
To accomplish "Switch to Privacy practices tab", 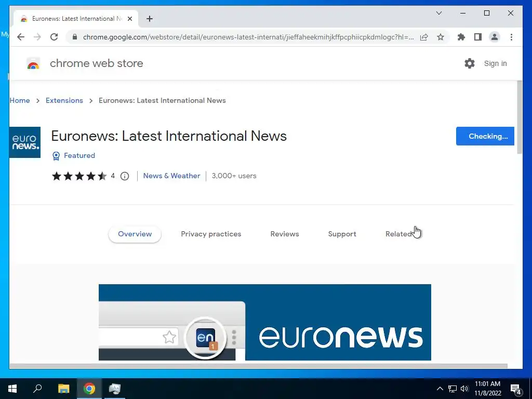I will pyautogui.click(x=211, y=234).
